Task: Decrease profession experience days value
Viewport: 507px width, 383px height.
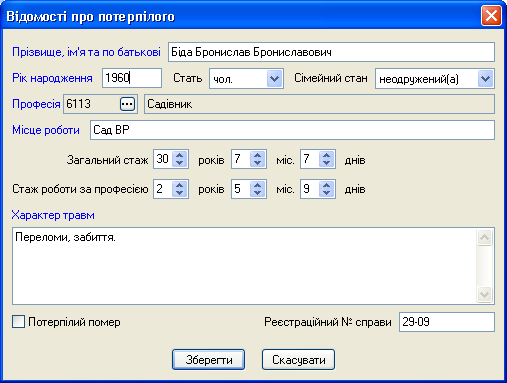Action: click(x=326, y=193)
